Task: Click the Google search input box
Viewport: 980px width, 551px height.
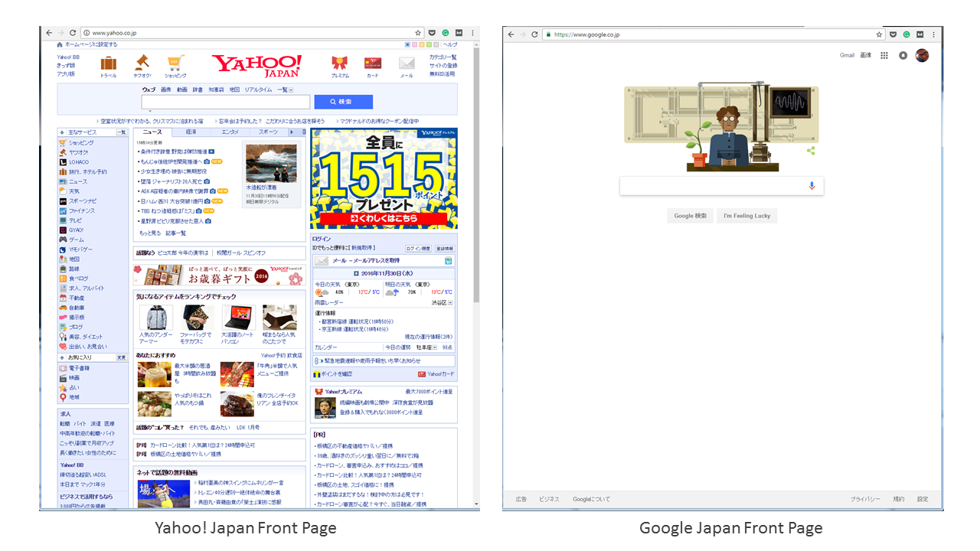Action: [721, 186]
